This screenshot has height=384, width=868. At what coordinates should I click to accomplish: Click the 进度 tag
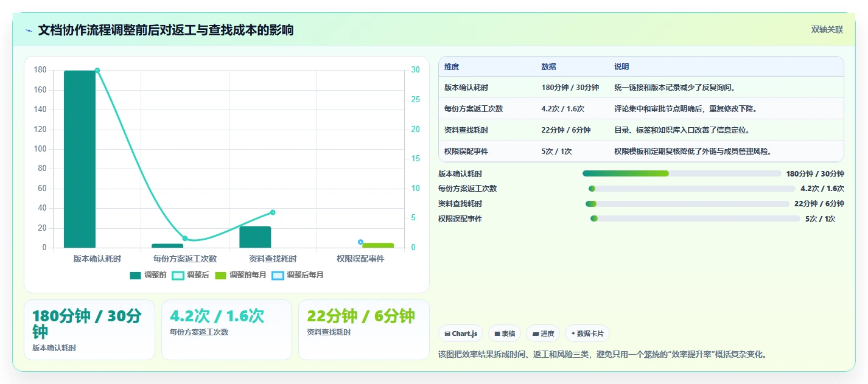point(543,333)
